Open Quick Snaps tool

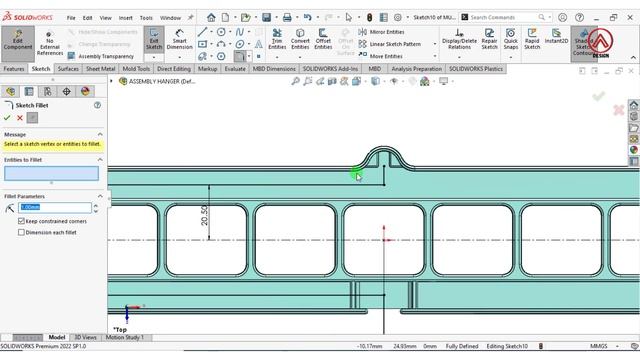tap(511, 39)
